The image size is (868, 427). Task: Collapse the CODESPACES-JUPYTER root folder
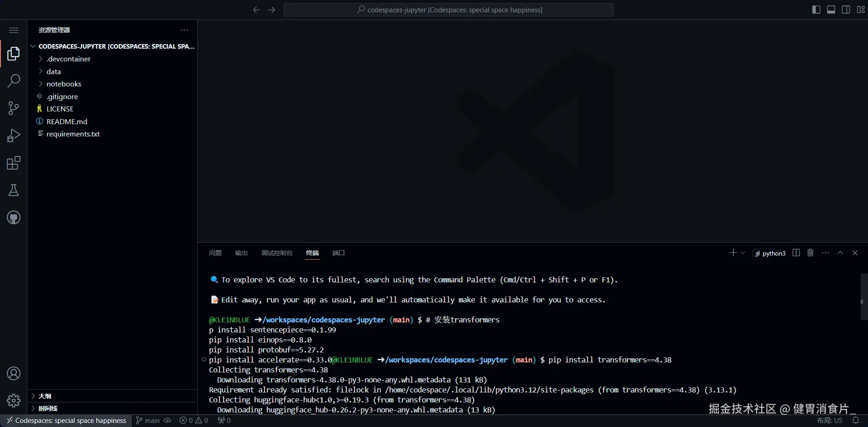[x=112, y=46]
